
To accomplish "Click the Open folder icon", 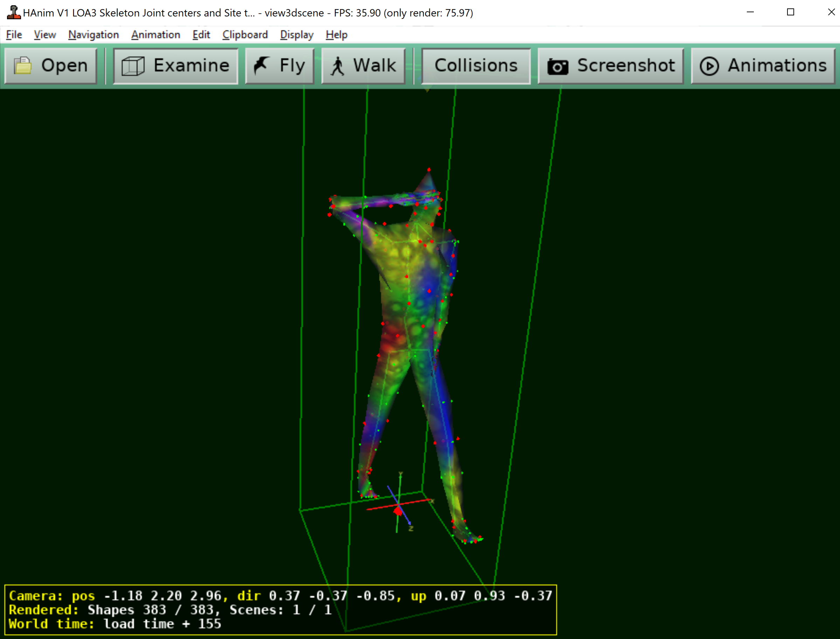I will point(23,65).
